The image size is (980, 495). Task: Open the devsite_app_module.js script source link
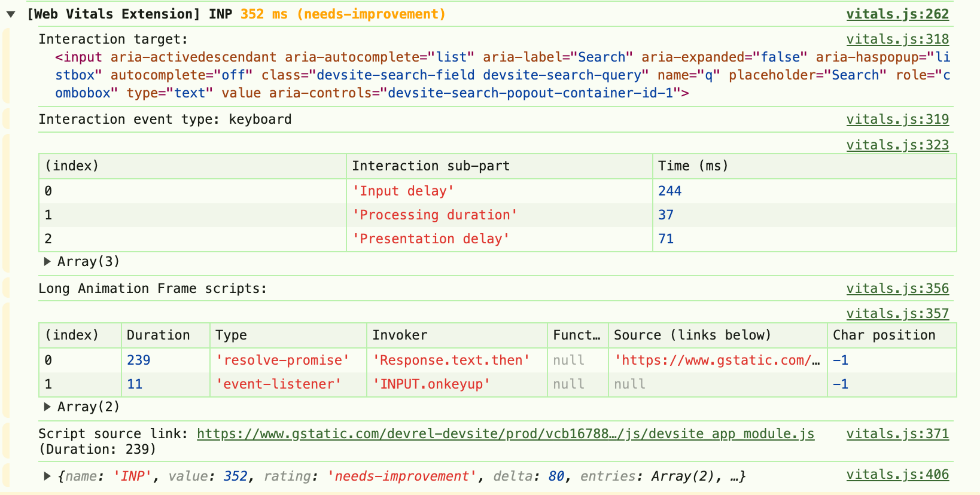(x=505, y=434)
